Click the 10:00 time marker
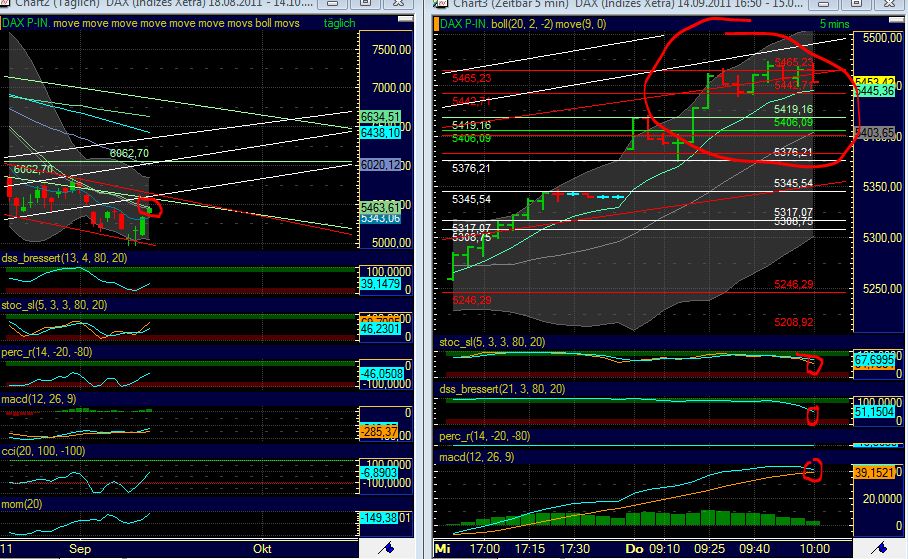This screenshot has width=908, height=559. coord(815,549)
